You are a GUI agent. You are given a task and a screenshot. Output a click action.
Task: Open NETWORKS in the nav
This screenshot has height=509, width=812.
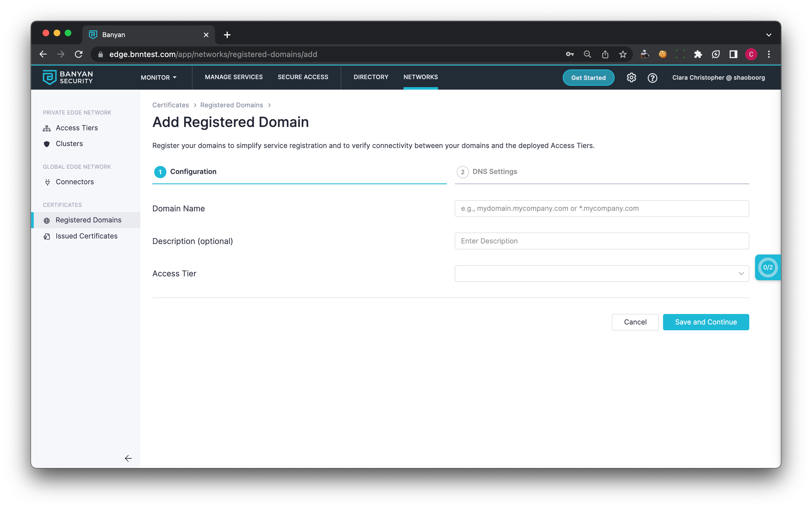click(420, 77)
